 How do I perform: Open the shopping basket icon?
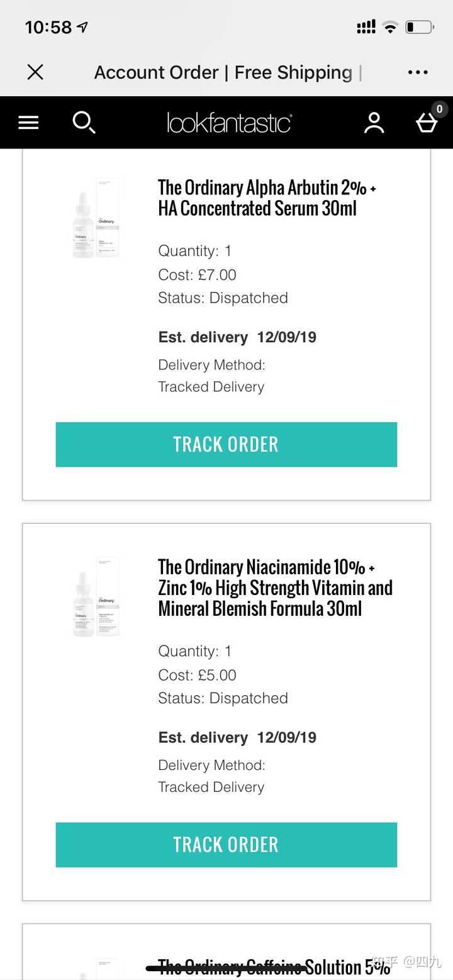point(427,123)
